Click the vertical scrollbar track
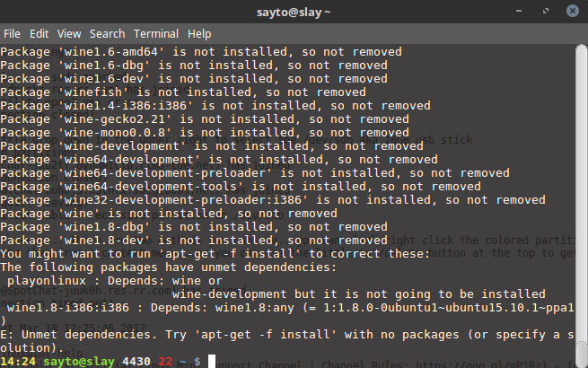This screenshot has width=588, height=368. [582, 188]
